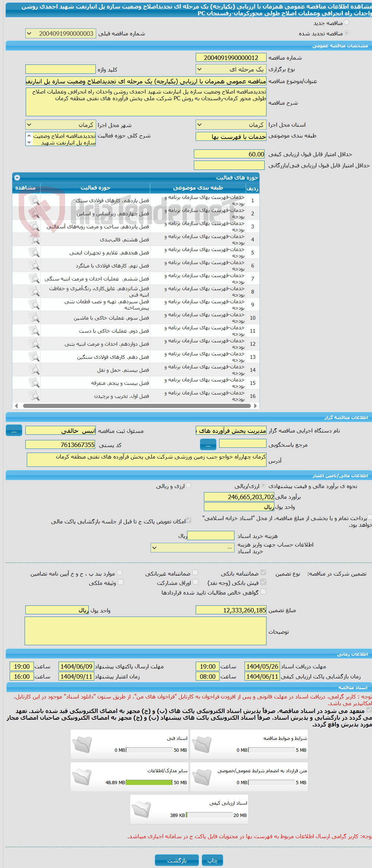Open view icon for row 6 فصل نهم
This screenshot has height=868, width=372.
(34, 266)
